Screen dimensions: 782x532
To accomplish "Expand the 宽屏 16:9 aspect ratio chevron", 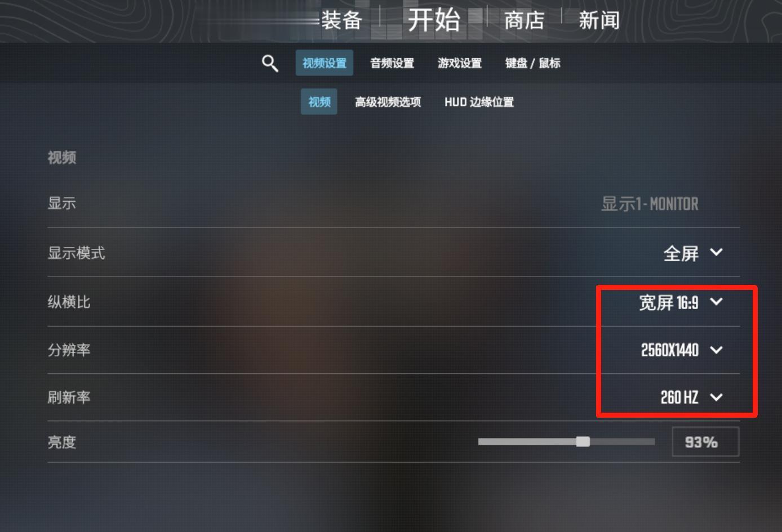I will (716, 301).
